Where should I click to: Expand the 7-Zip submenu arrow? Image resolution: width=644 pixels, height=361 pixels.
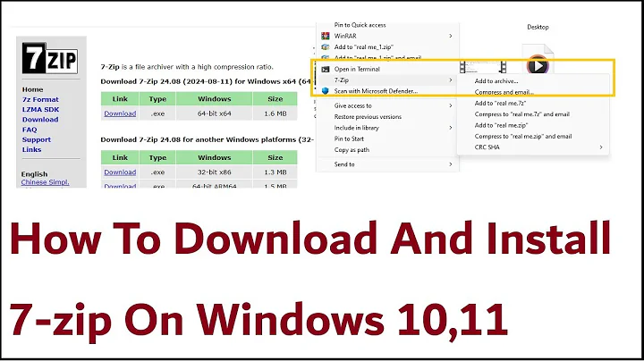point(451,80)
